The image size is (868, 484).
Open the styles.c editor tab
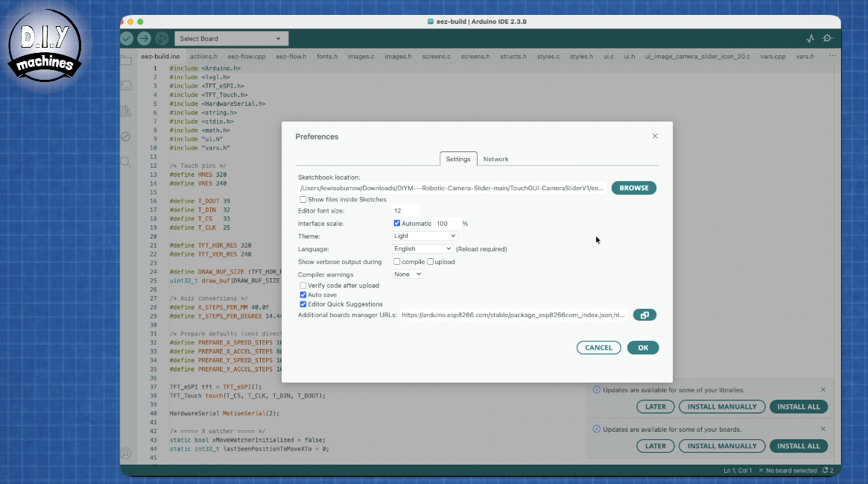pyautogui.click(x=548, y=57)
